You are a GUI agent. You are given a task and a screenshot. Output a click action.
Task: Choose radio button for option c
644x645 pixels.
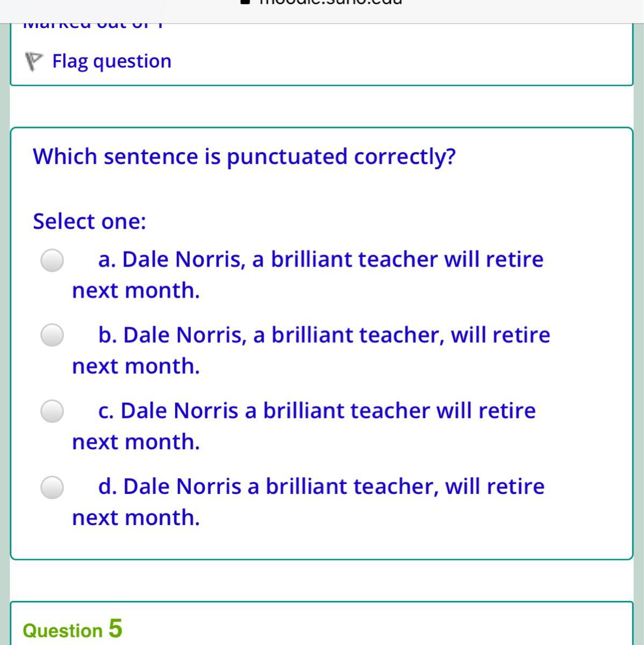pos(52,411)
